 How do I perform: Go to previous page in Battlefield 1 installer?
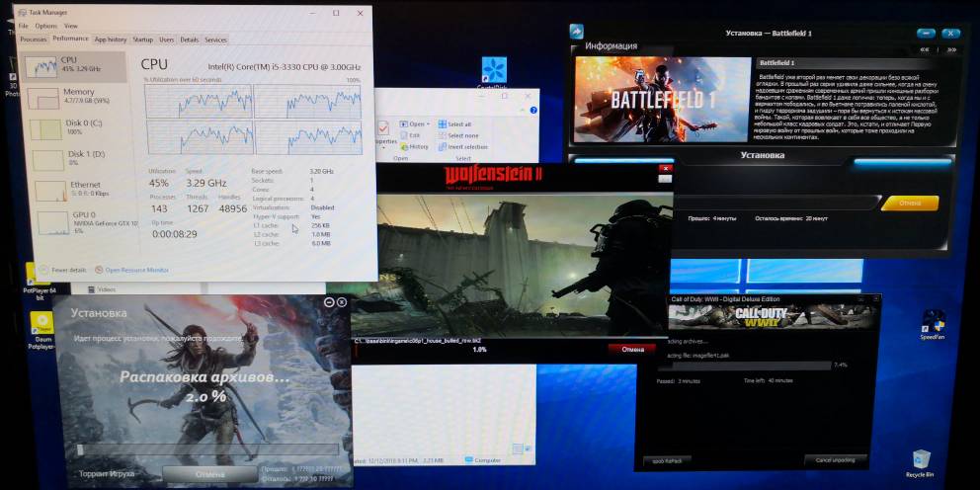pyautogui.click(x=925, y=48)
